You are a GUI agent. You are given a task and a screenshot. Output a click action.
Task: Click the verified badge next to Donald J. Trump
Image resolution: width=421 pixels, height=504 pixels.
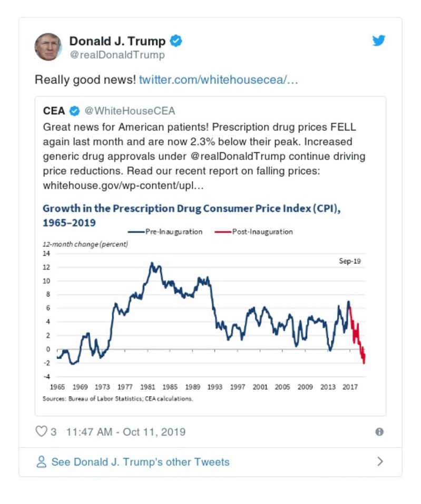(176, 39)
